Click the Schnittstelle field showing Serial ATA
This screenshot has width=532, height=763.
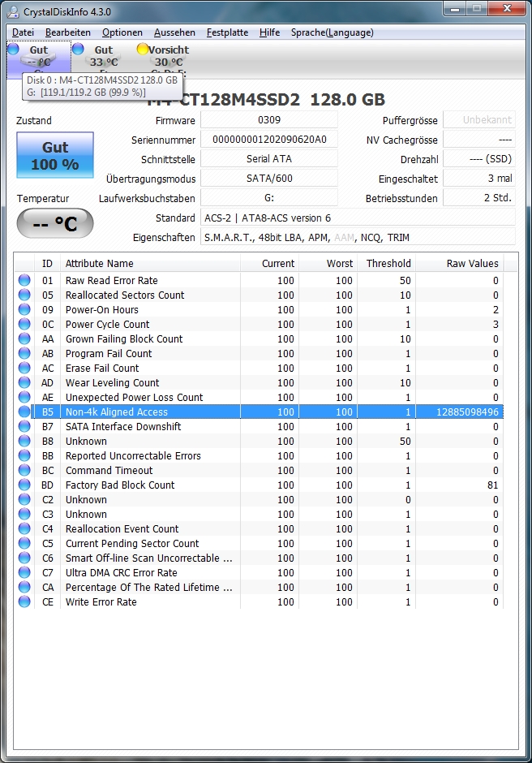[x=269, y=158]
